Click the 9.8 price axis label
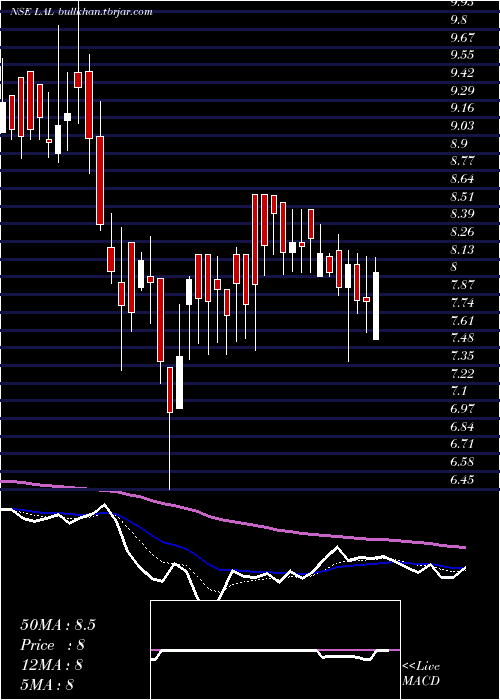The height and width of the screenshot is (700, 500). pyautogui.click(x=458, y=20)
